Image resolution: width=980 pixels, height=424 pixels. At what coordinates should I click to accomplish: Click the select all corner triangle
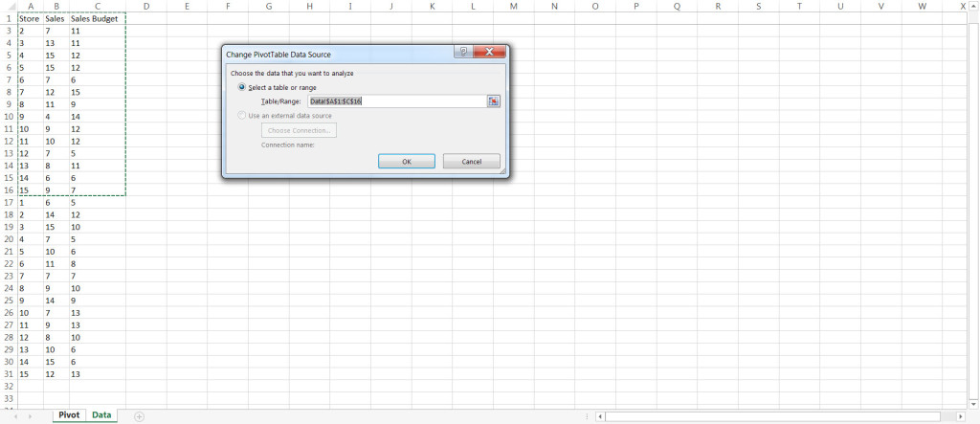pyautogui.click(x=11, y=7)
